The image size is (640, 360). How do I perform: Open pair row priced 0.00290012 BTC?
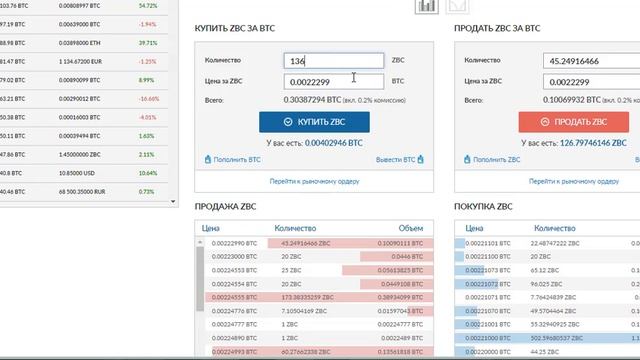click(x=84, y=99)
